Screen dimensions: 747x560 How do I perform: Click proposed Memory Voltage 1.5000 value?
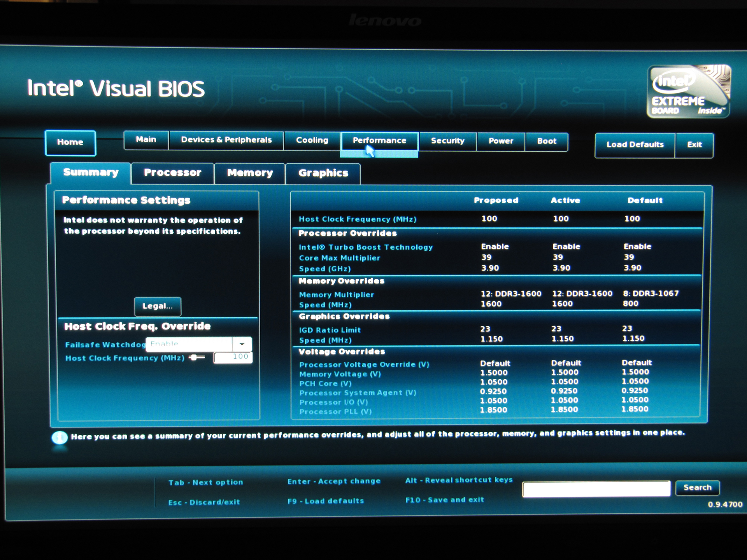494,373
